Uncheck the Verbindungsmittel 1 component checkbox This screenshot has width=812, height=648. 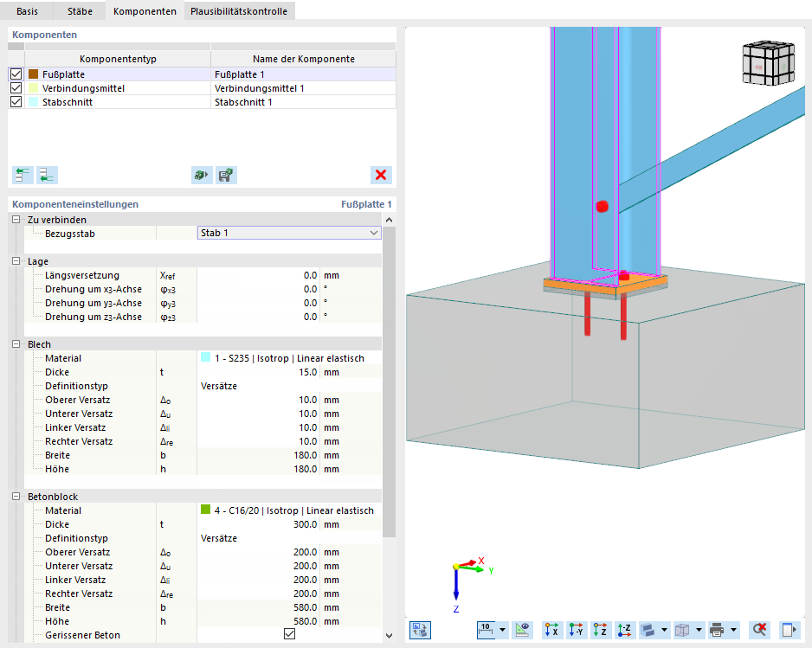point(15,87)
